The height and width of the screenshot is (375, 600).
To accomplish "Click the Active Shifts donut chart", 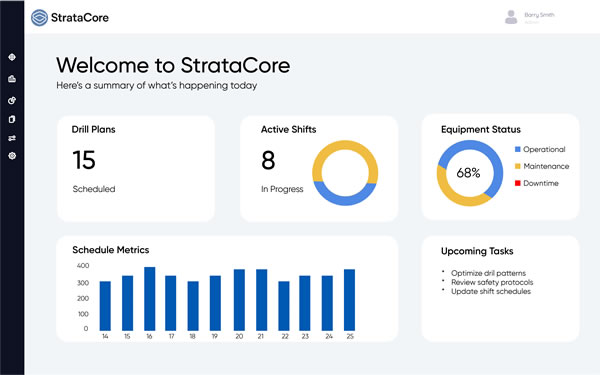I will click(345, 173).
